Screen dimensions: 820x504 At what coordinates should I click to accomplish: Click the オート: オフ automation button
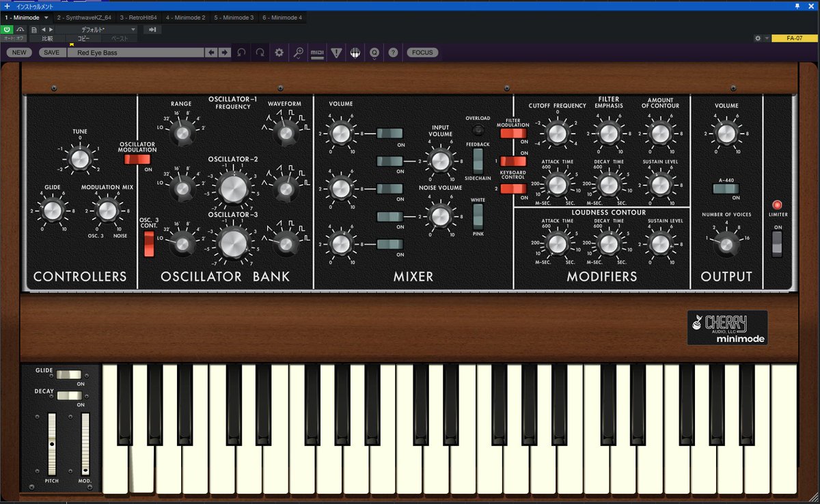click(x=14, y=38)
